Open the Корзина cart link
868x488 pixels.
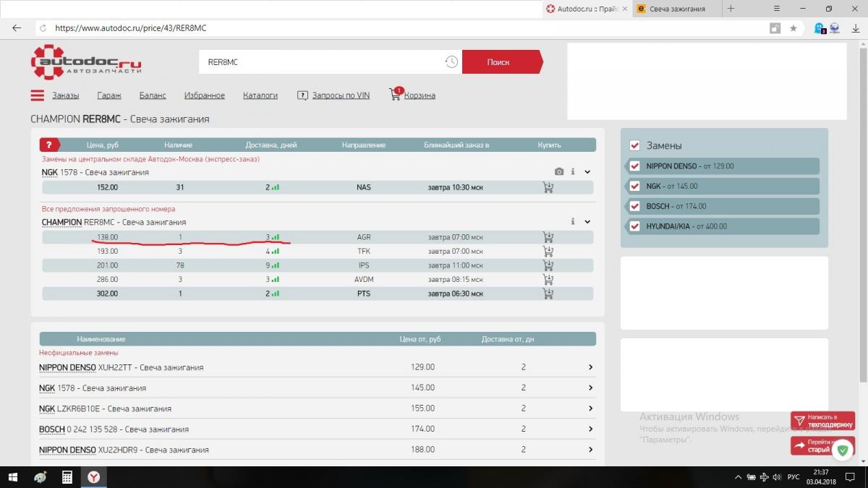click(x=420, y=95)
